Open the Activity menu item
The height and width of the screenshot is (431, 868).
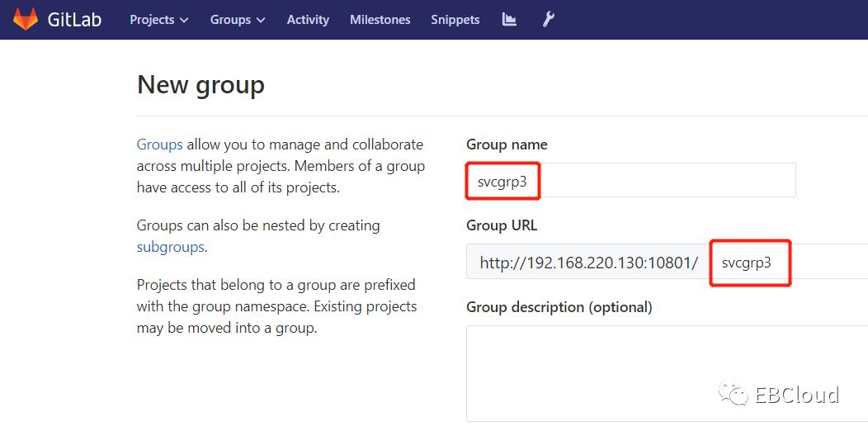click(308, 20)
